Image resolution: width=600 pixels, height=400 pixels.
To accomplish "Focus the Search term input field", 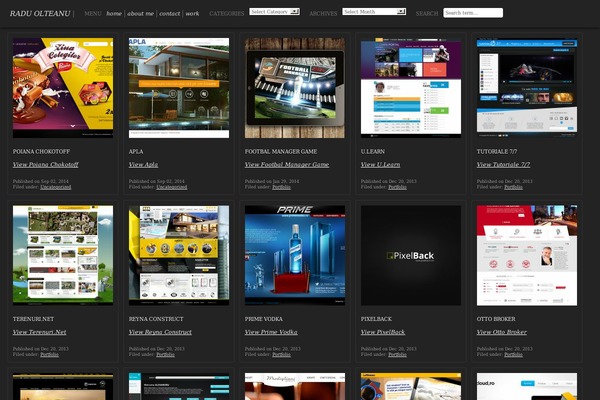I will click(x=473, y=13).
